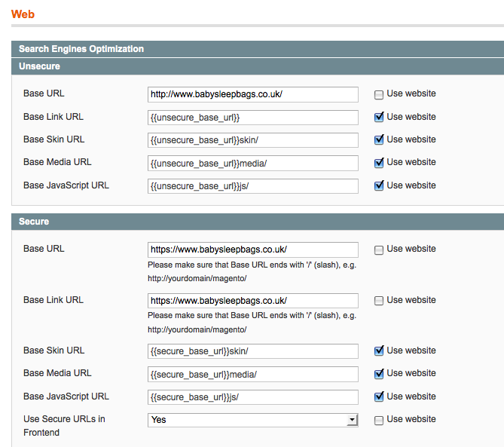The width and height of the screenshot is (504, 447).
Task: Expand the Search Engines Optimization section
Action: pyautogui.click(x=258, y=49)
